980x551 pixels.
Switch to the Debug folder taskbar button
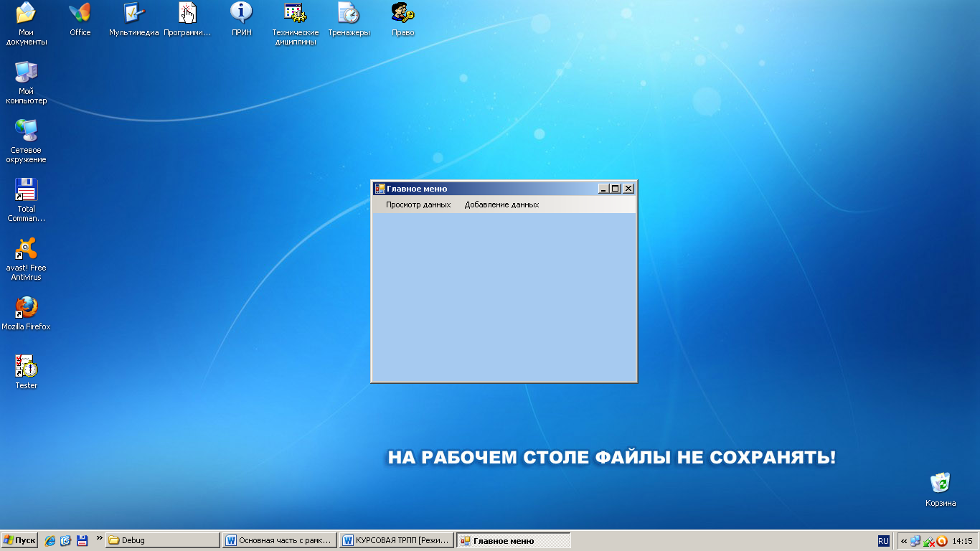pyautogui.click(x=163, y=540)
